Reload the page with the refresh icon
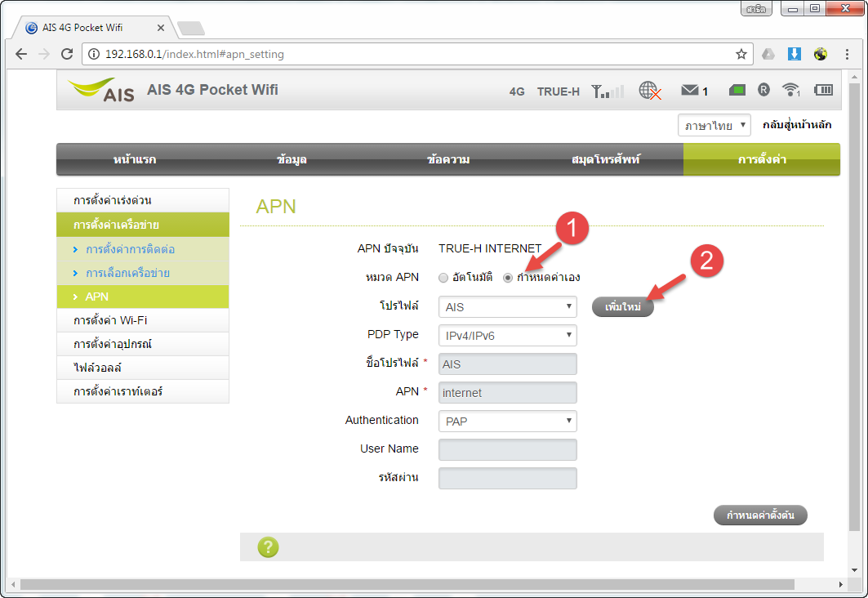868x598 pixels. [67, 54]
